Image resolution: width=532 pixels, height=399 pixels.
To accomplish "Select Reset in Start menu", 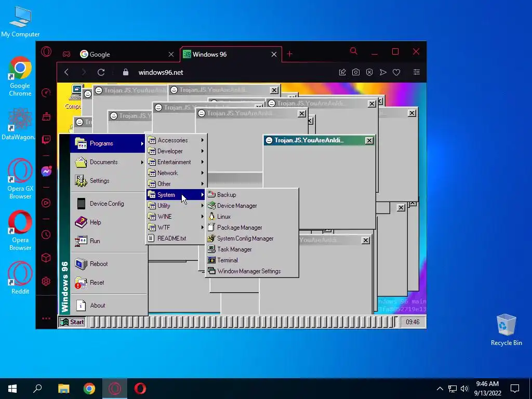I will (109, 282).
